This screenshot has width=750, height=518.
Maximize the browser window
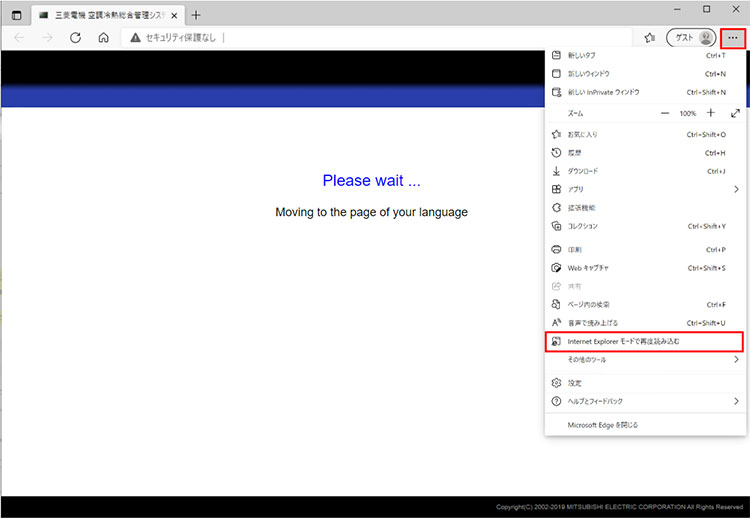(706, 9)
